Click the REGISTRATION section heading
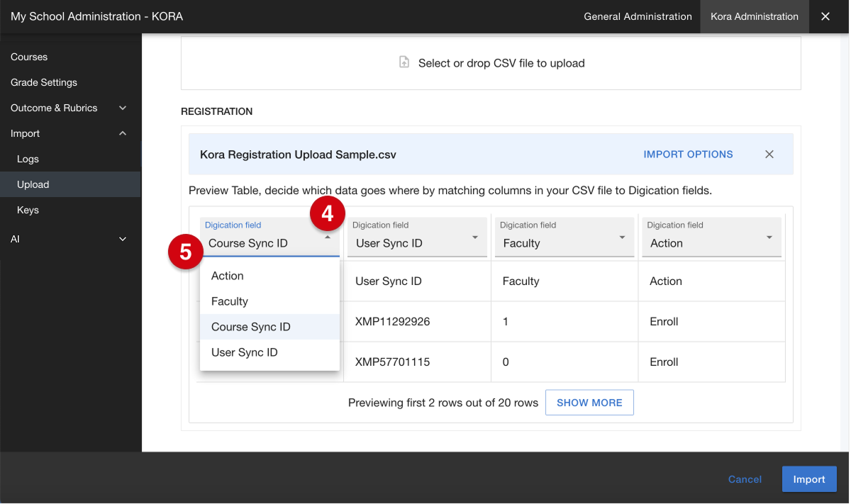Image resolution: width=851 pixels, height=504 pixels. pos(216,111)
